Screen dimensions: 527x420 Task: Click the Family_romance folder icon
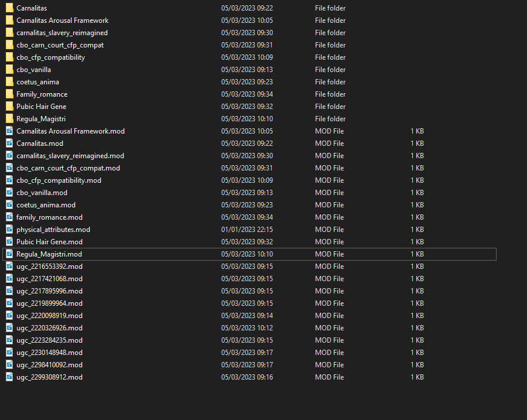coord(9,94)
